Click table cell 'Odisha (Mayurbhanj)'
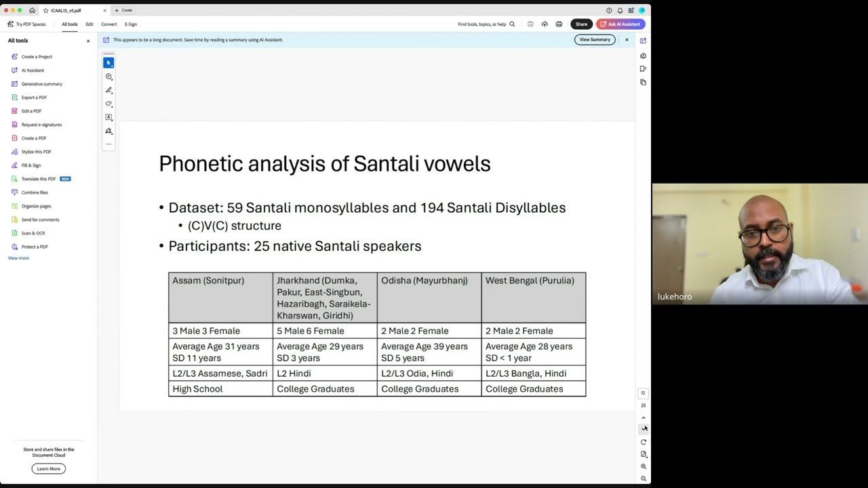Image resolution: width=868 pixels, height=488 pixels. point(429,298)
